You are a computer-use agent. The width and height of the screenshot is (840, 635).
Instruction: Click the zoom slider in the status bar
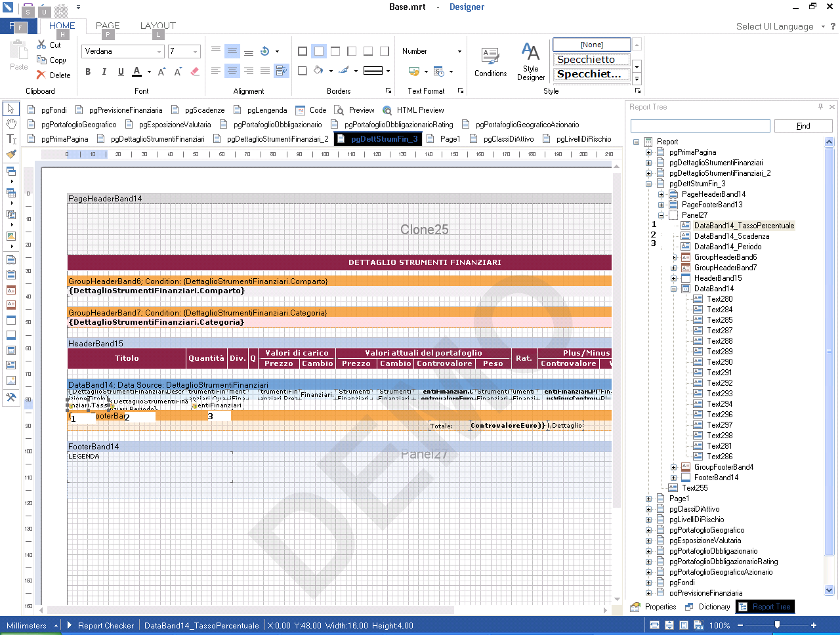coord(777,625)
